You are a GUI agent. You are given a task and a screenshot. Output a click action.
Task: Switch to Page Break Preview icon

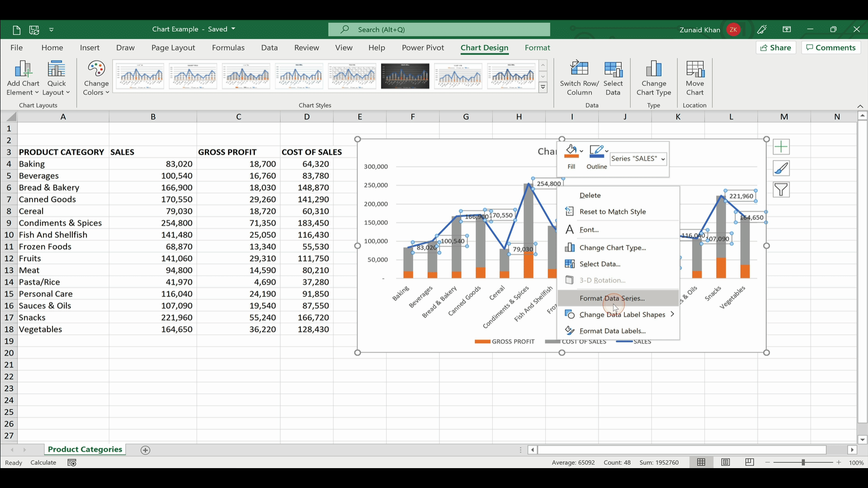pos(750,462)
